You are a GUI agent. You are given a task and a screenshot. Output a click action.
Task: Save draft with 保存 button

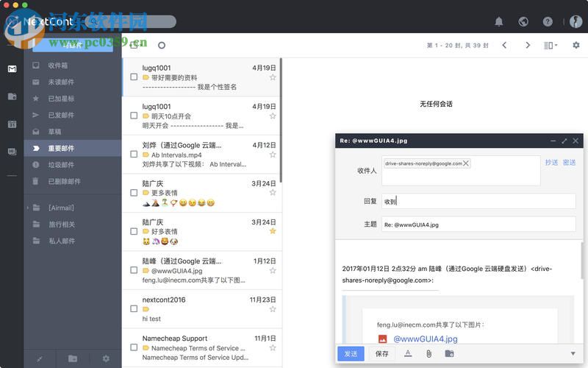(x=381, y=354)
